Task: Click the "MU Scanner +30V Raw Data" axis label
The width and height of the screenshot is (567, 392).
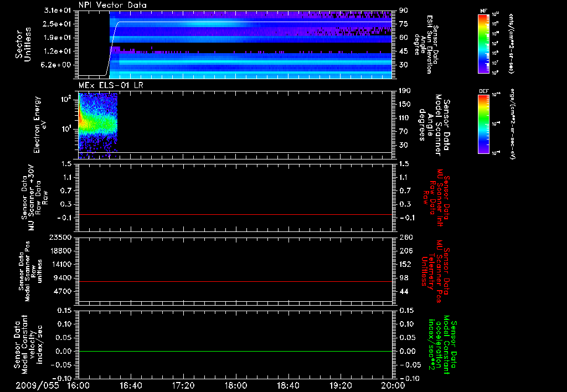Action: [x=34, y=197]
